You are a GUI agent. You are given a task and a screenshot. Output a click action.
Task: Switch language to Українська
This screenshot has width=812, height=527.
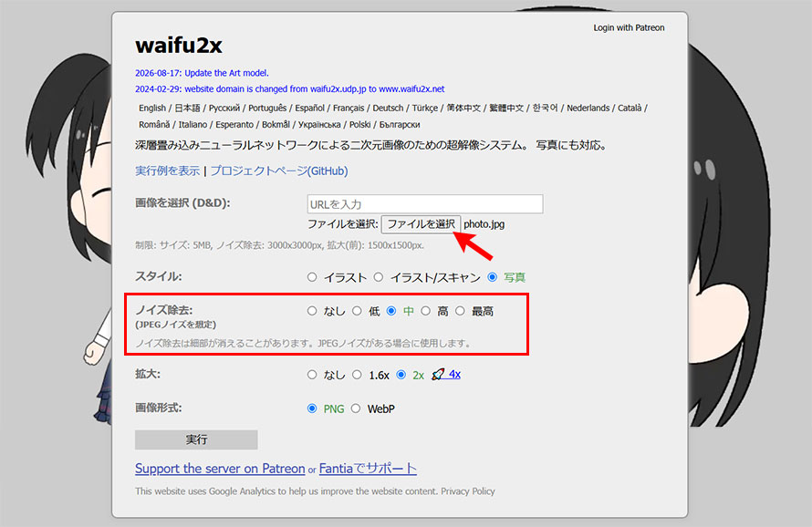click(319, 124)
